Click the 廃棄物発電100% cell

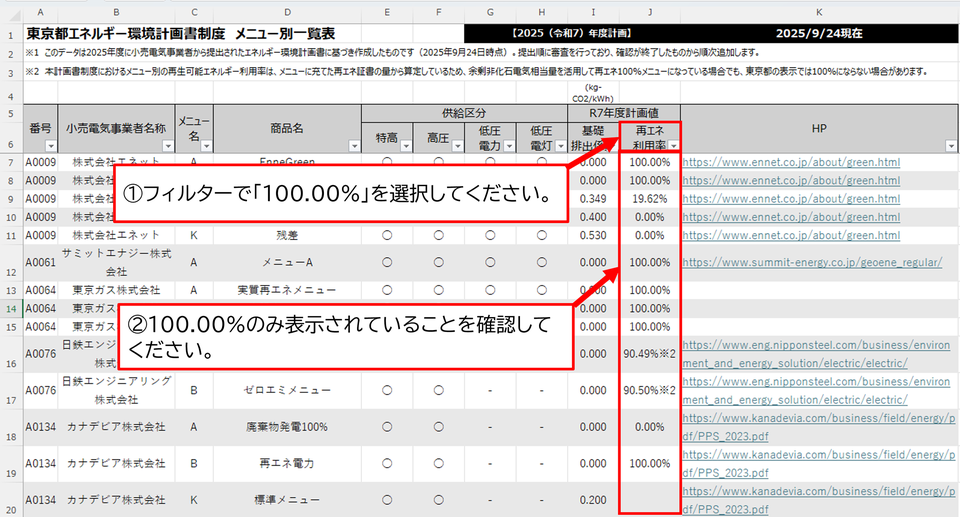click(x=287, y=426)
